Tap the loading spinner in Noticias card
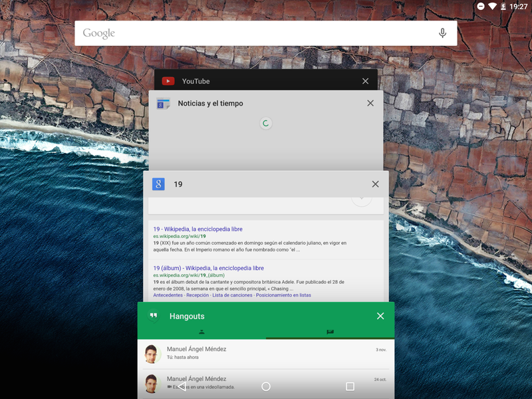The height and width of the screenshot is (399, 532). click(266, 123)
